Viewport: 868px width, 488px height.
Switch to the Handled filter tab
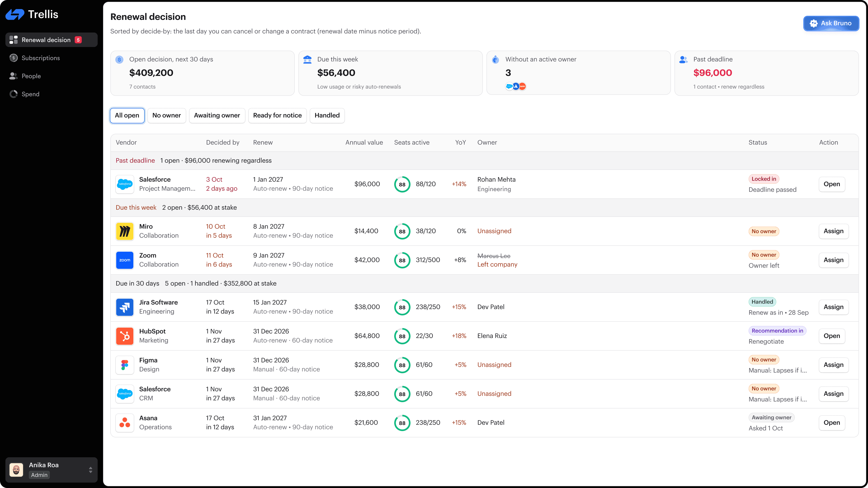327,115
